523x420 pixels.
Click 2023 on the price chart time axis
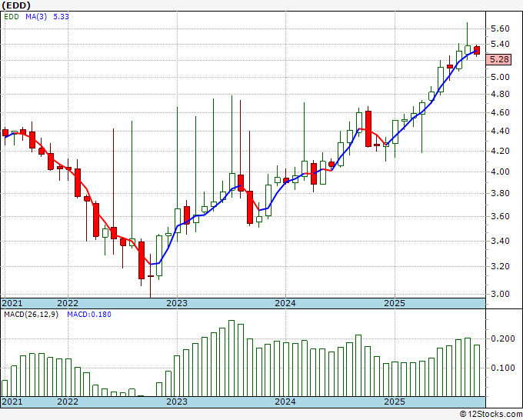click(177, 303)
